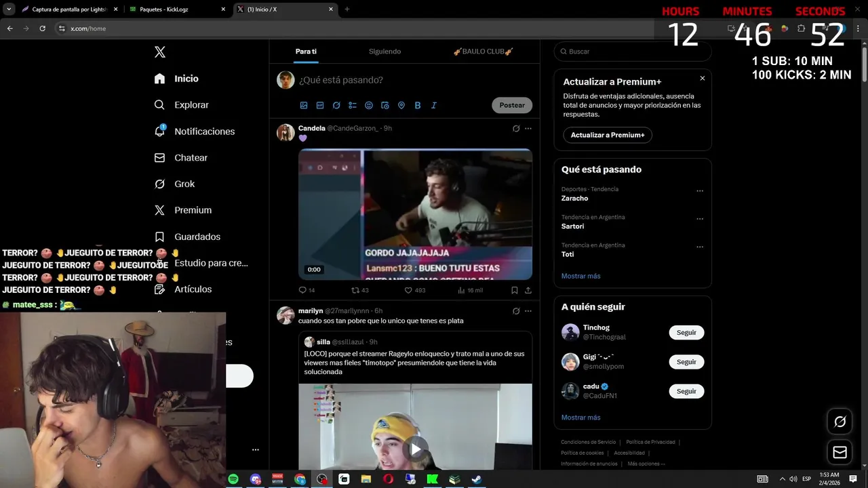Click Grok icon on marilyn's post
Screen dimensions: 868x488
(x=516, y=311)
